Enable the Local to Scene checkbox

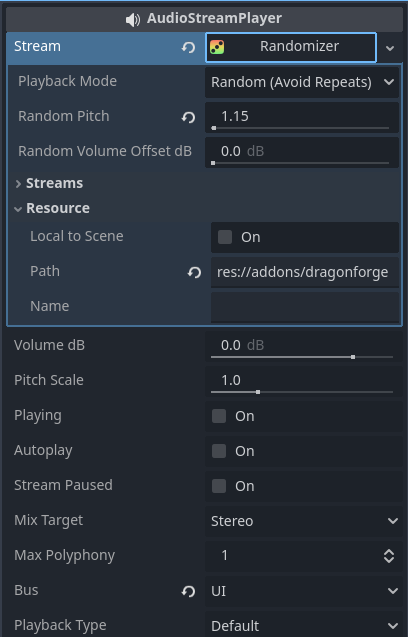click(225, 237)
